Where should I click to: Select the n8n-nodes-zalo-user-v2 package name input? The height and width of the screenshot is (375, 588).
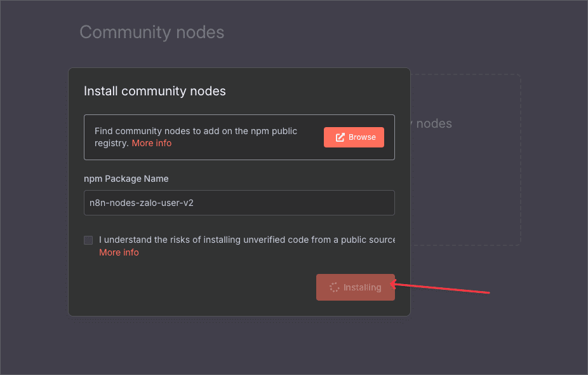239,203
